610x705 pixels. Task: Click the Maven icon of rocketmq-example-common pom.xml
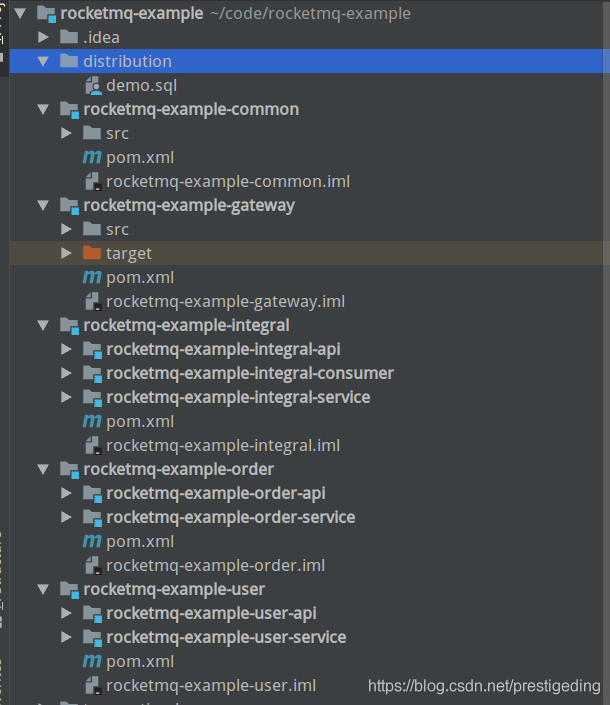92,158
